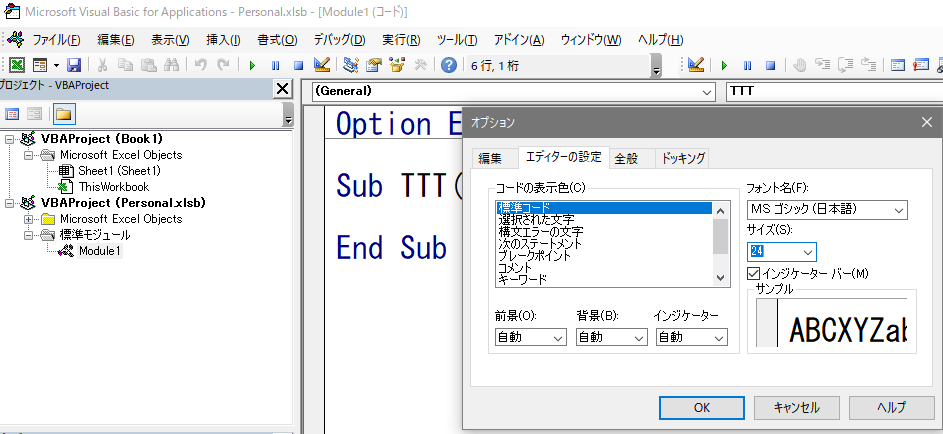
Task: Click the Toggle Folders icon
Action: (63, 114)
